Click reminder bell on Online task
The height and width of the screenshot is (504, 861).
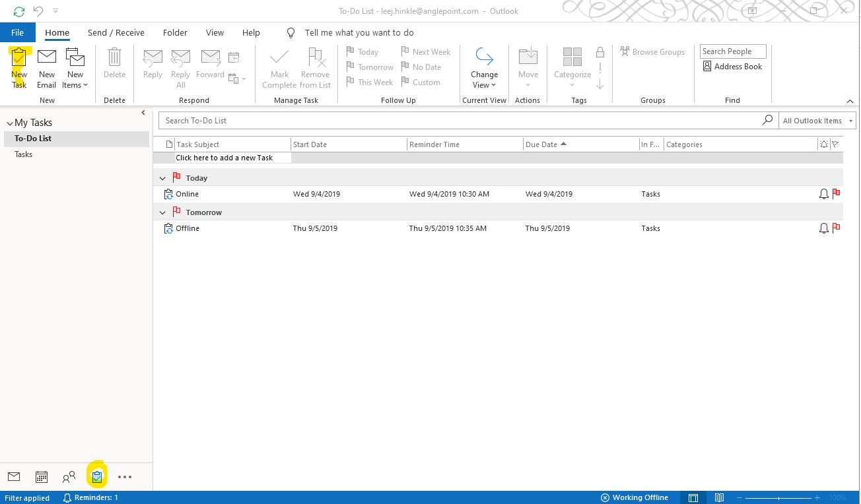click(823, 194)
